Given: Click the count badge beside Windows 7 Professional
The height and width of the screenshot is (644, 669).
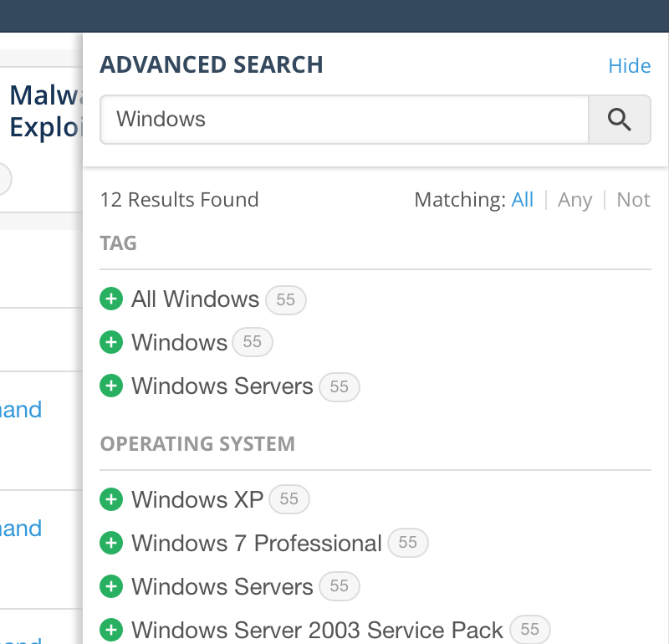Looking at the screenshot, I should click(408, 543).
